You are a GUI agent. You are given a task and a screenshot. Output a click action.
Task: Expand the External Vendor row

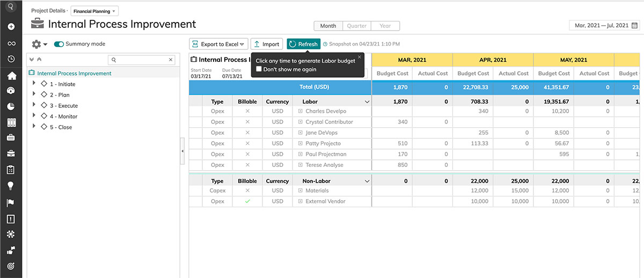coord(301,201)
